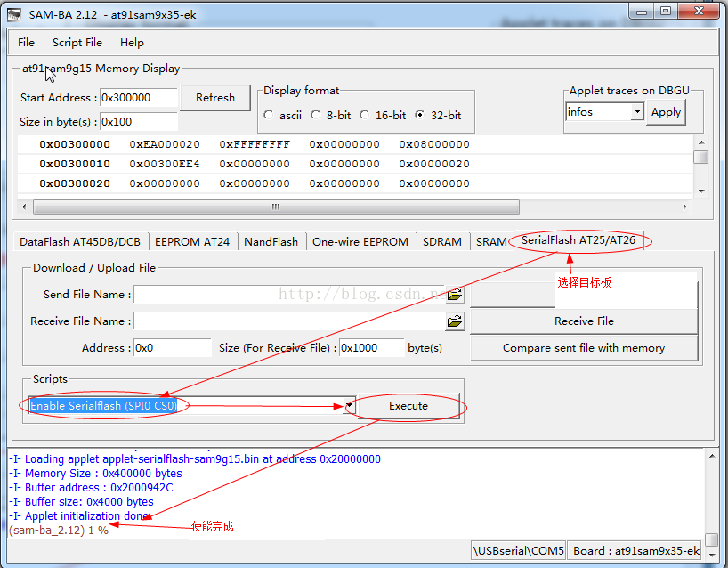Click the Start Address field
Viewport: 728px width, 568px height.
coord(138,98)
